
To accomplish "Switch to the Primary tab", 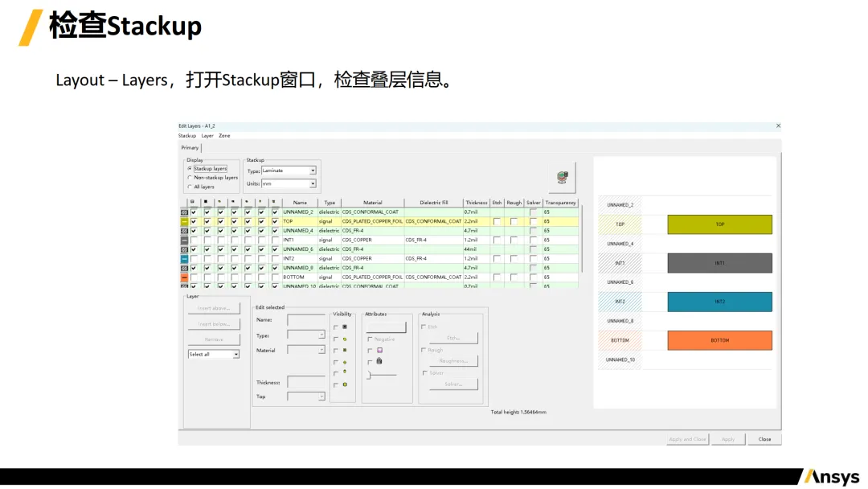I will 190,148.
